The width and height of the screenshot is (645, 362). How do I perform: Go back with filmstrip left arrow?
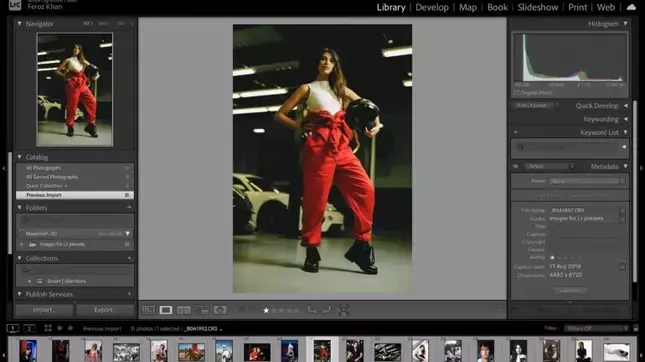click(x=60, y=328)
